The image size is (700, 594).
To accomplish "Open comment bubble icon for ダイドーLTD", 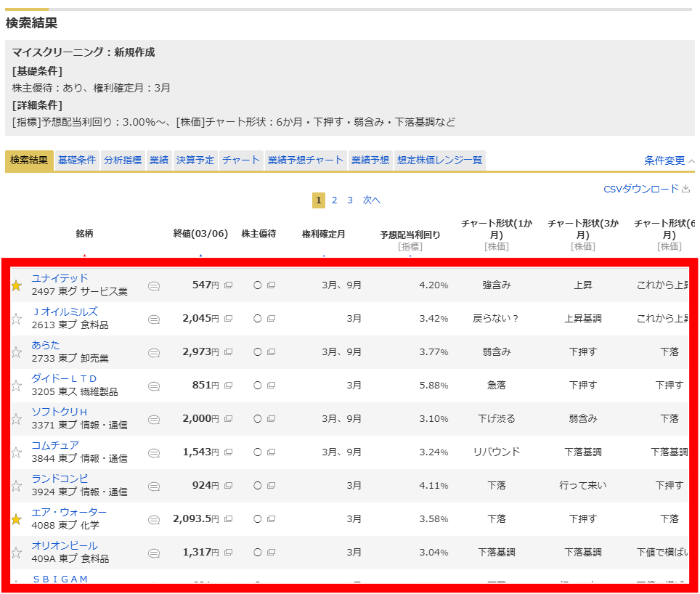I will click(x=154, y=386).
